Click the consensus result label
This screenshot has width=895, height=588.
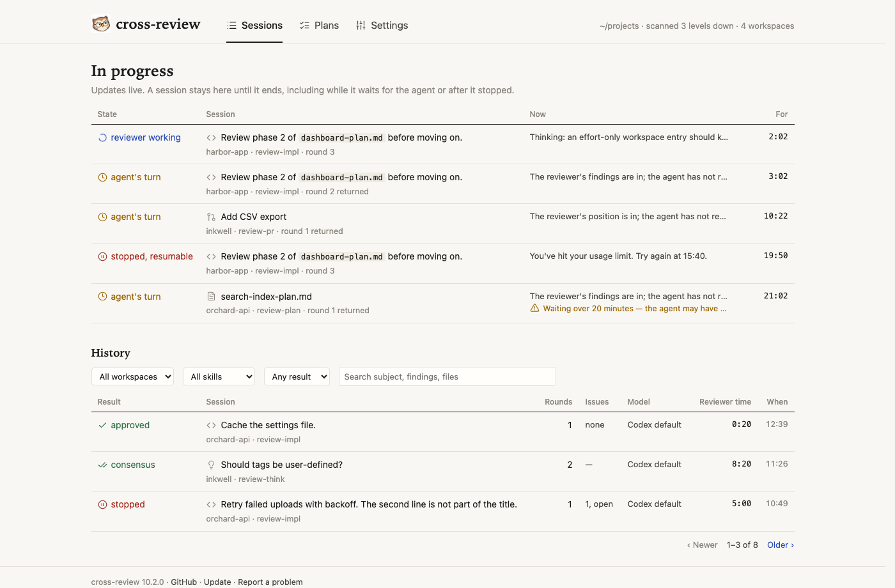pyautogui.click(x=133, y=465)
